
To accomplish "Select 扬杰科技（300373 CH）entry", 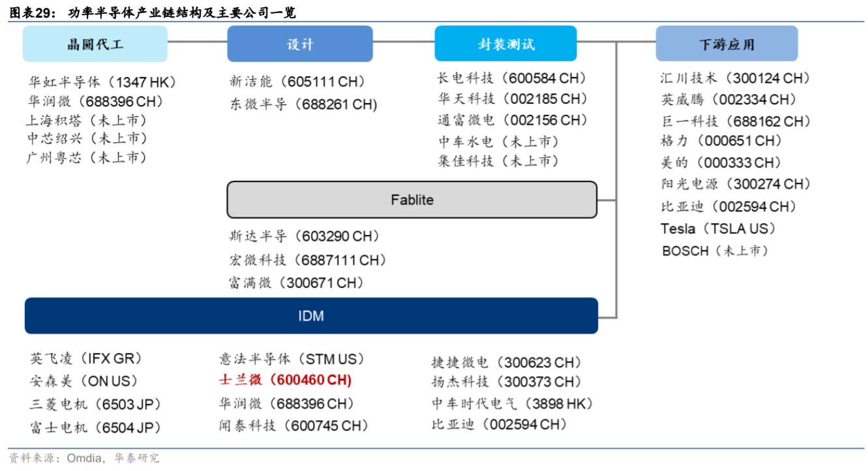I will [507, 382].
